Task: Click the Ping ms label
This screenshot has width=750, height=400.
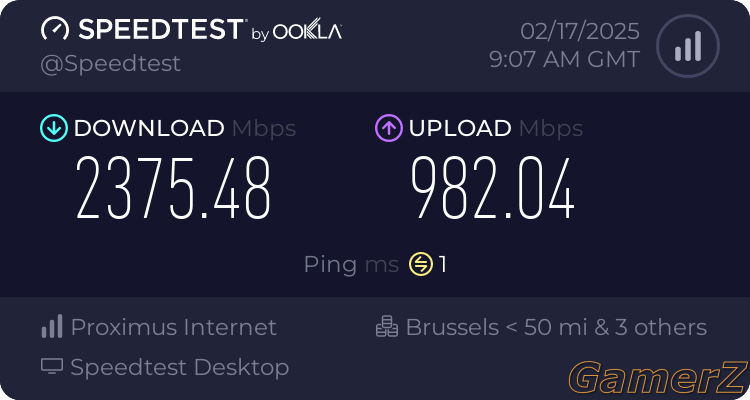Action: [351, 265]
